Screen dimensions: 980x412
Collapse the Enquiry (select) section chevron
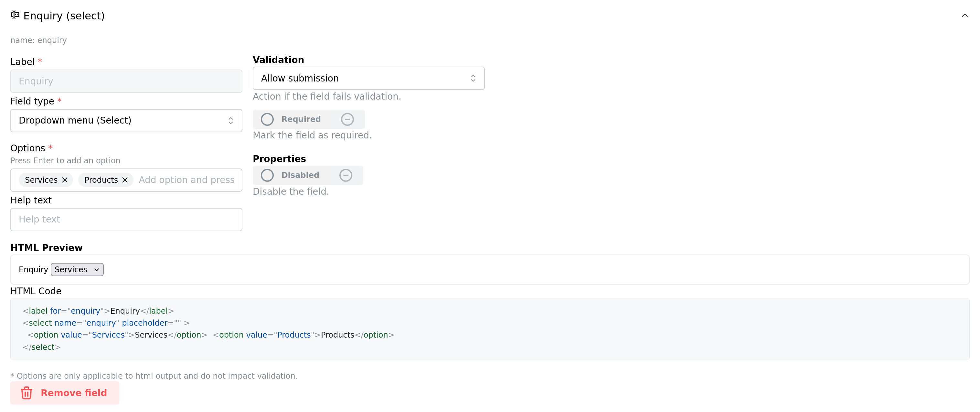pyautogui.click(x=964, y=16)
